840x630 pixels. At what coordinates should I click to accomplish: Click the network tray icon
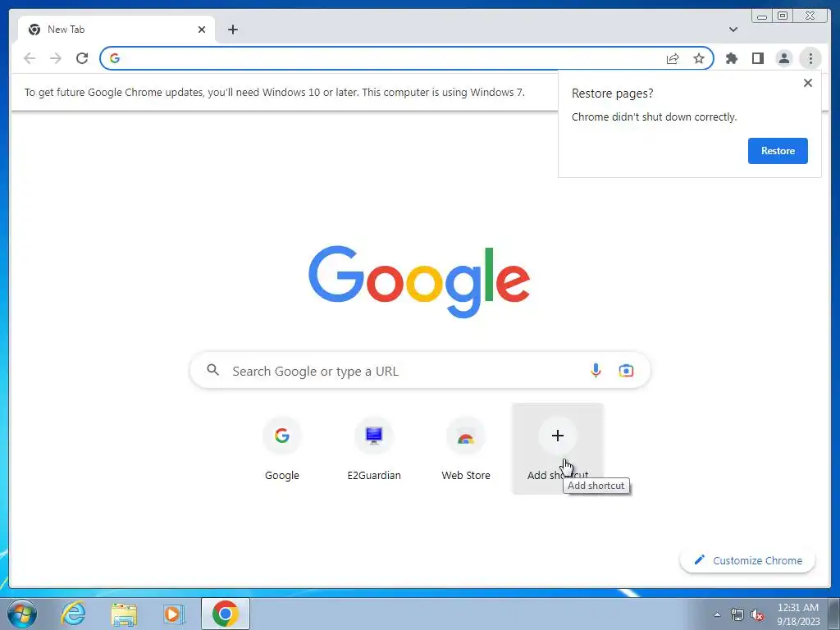[737, 614]
